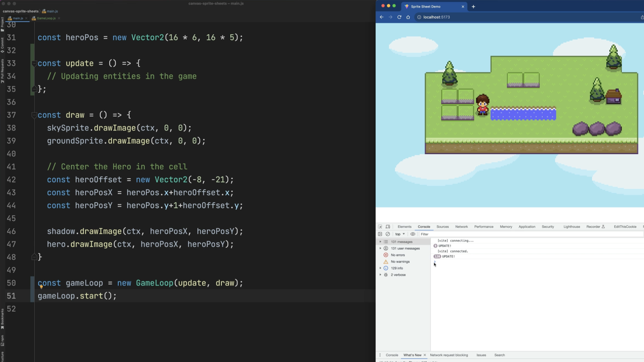The width and height of the screenshot is (644, 362).
Task: Open the drawer More tools menu
Action: point(380,355)
